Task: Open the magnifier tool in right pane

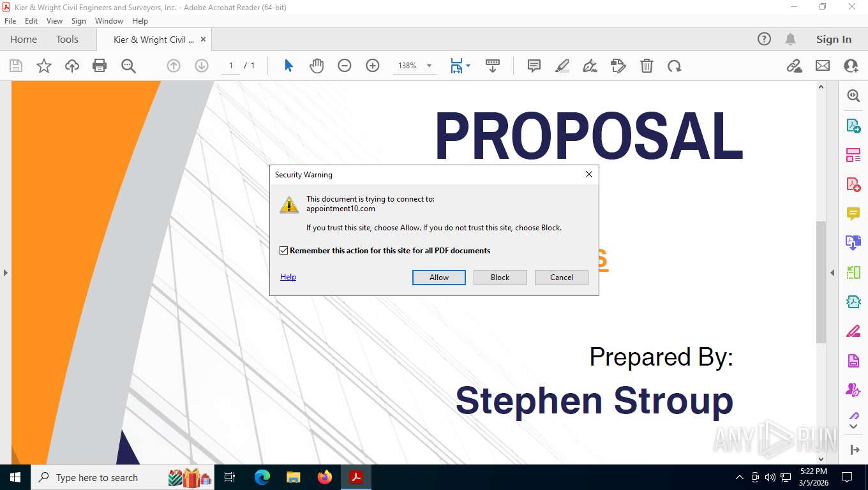Action: pos(853,96)
